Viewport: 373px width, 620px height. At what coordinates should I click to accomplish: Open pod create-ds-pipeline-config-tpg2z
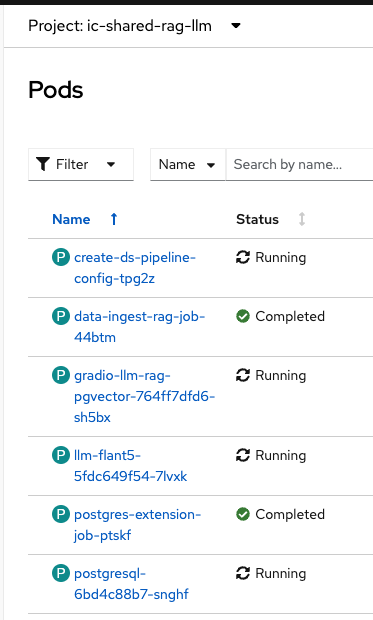coord(134,268)
